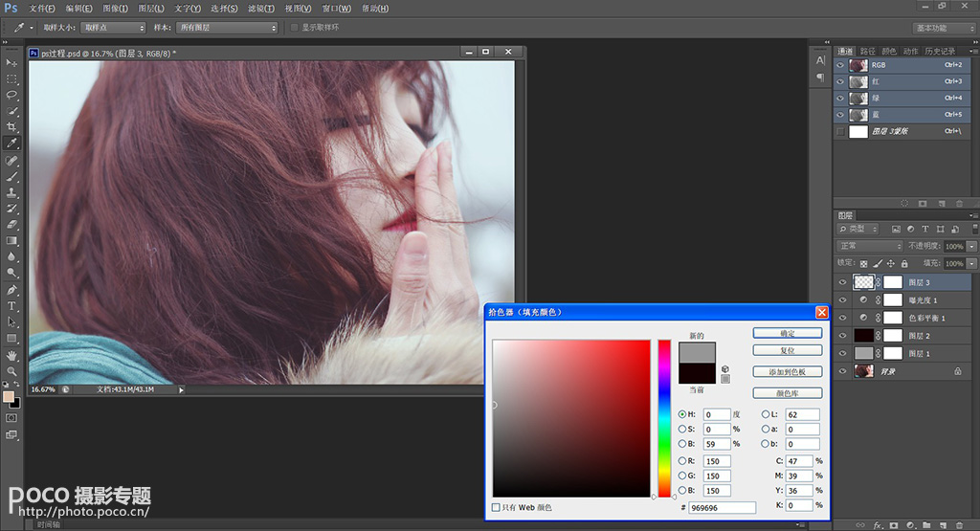Click the 确定 button in color picker
The height and width of the screenshot is (531, 980).
(x=788, y=334)
